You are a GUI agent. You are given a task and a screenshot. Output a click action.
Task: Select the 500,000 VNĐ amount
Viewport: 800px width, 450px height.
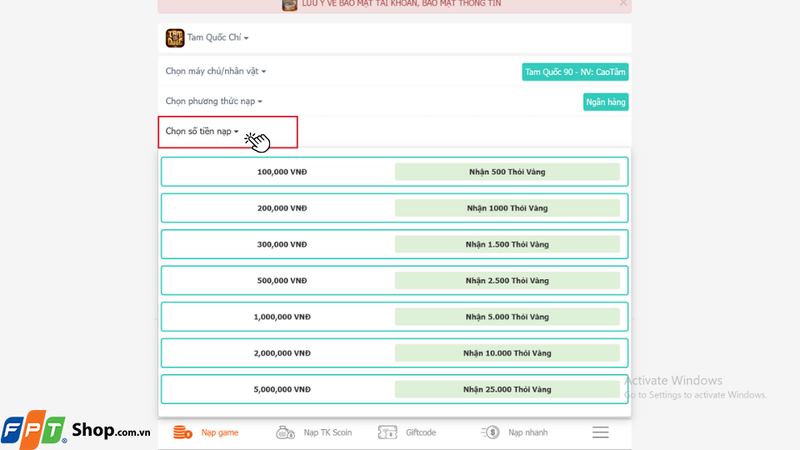pyautogui.click(x=282, y=281)
